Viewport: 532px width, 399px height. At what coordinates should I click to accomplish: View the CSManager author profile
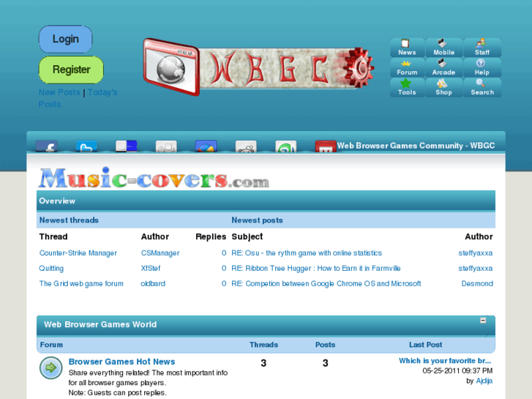tap(160, 253)
